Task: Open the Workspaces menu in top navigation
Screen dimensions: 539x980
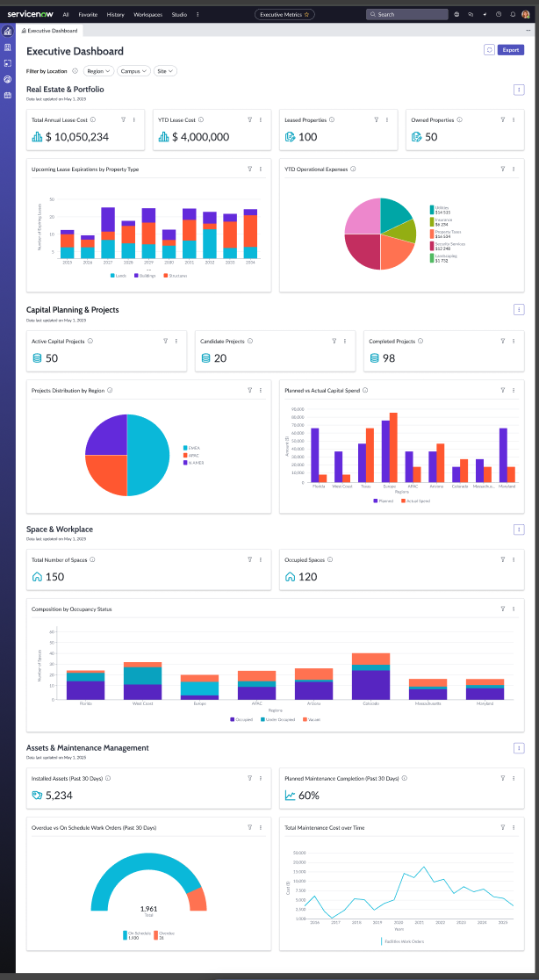Action: click(147, 15)
